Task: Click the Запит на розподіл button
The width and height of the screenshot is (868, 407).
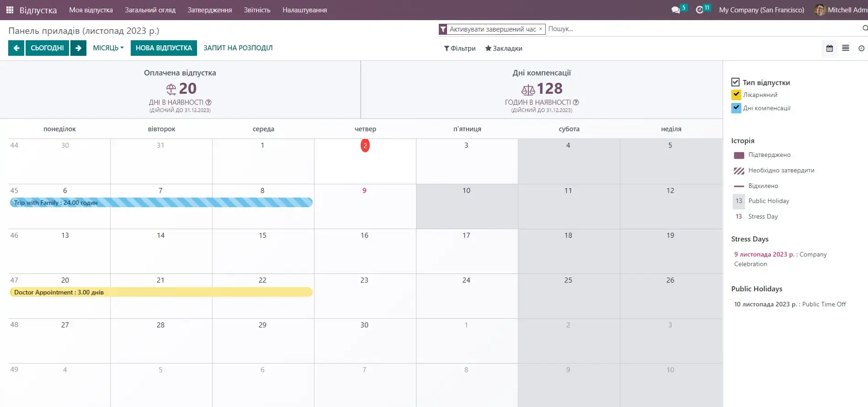Action: [x=238, y=48]
